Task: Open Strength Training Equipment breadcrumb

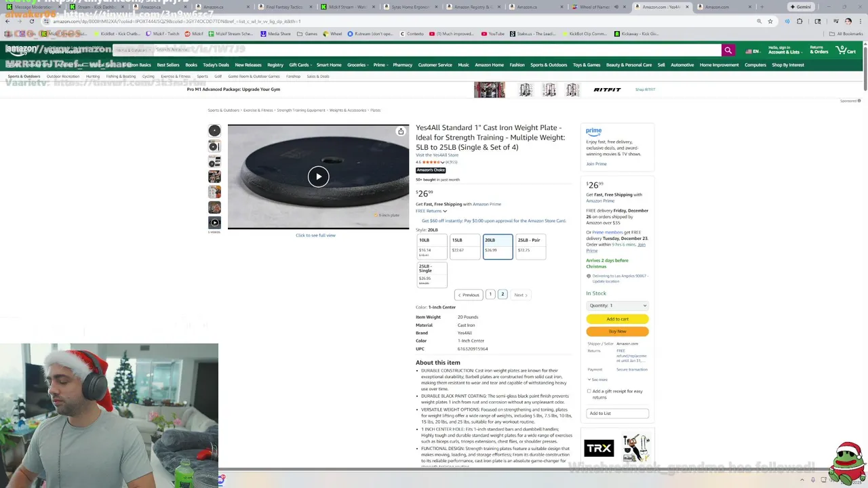Action: click(301, 110)
